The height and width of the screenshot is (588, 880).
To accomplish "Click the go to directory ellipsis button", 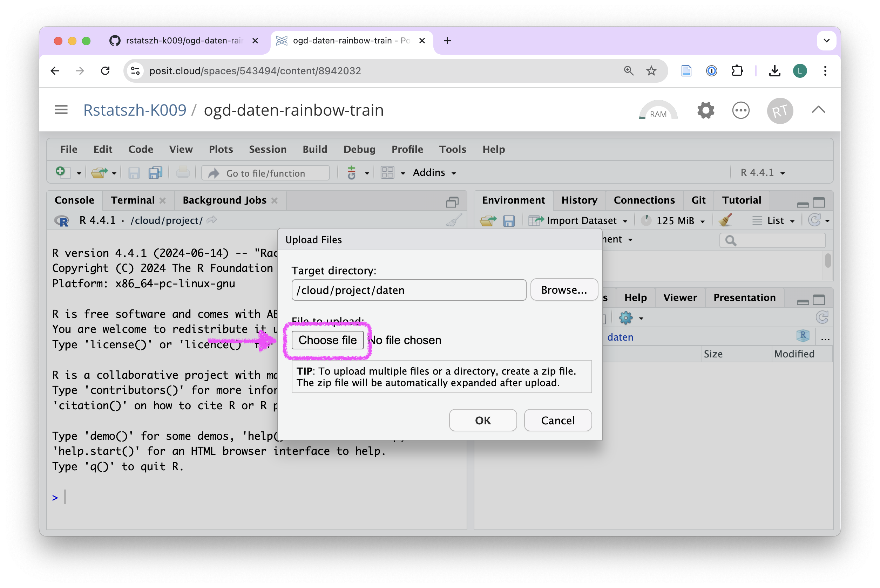I will point(825,339).
